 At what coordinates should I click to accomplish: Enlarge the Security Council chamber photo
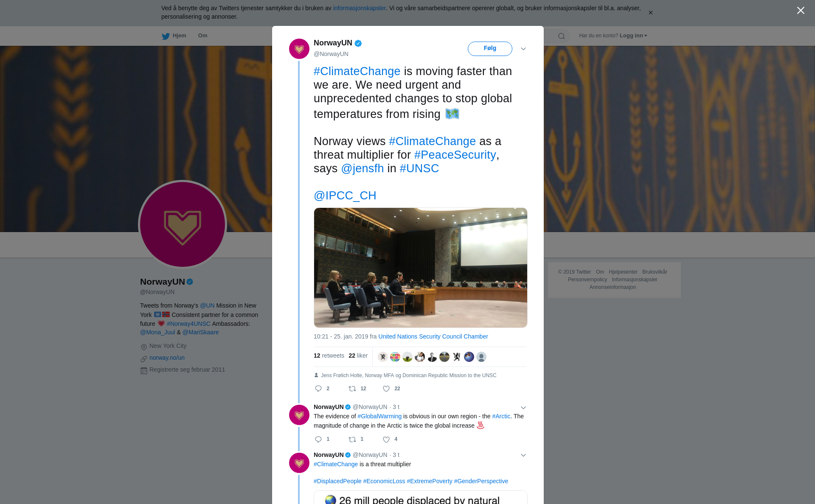click(x=421, y=268)
